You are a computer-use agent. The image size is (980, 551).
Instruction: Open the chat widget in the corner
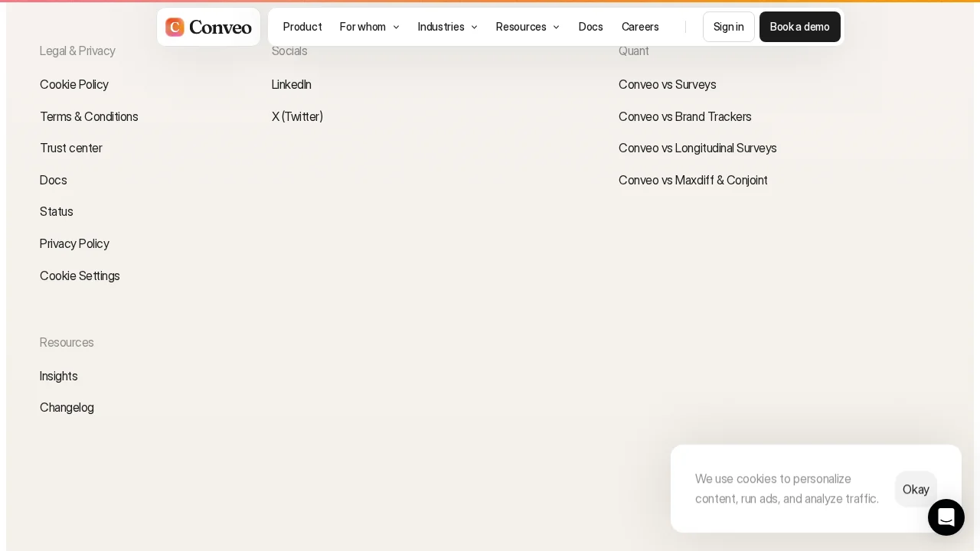click(946, 517)
